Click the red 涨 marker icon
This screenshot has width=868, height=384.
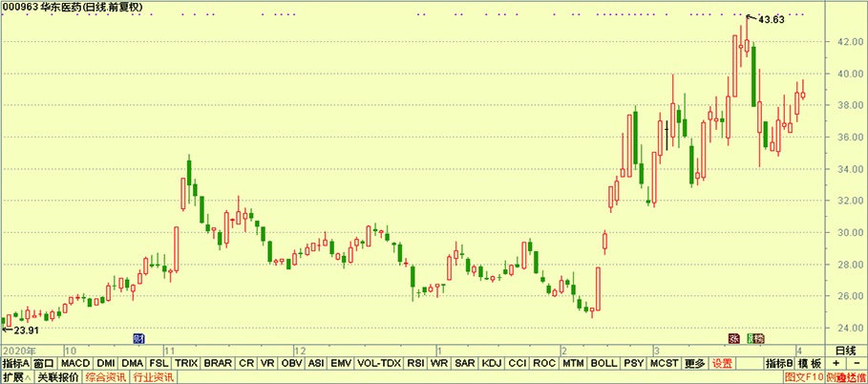click(733, 338)
